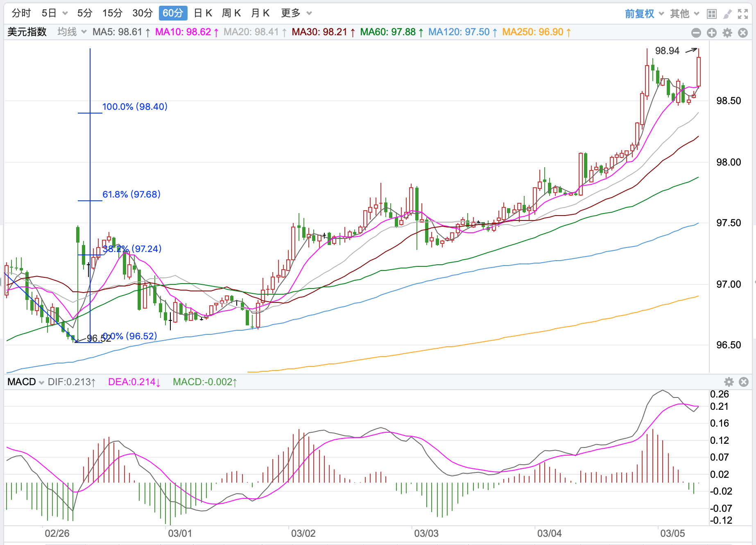Expand the 前复权 dropdown
Image resolution: width=756 pixels, height=545 pixels.
644,14
